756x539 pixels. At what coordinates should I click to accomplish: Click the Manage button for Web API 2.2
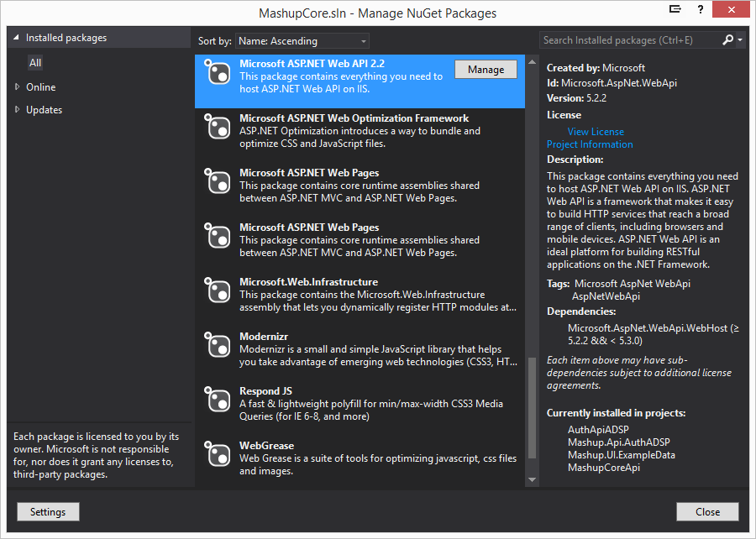click(486, 70)
